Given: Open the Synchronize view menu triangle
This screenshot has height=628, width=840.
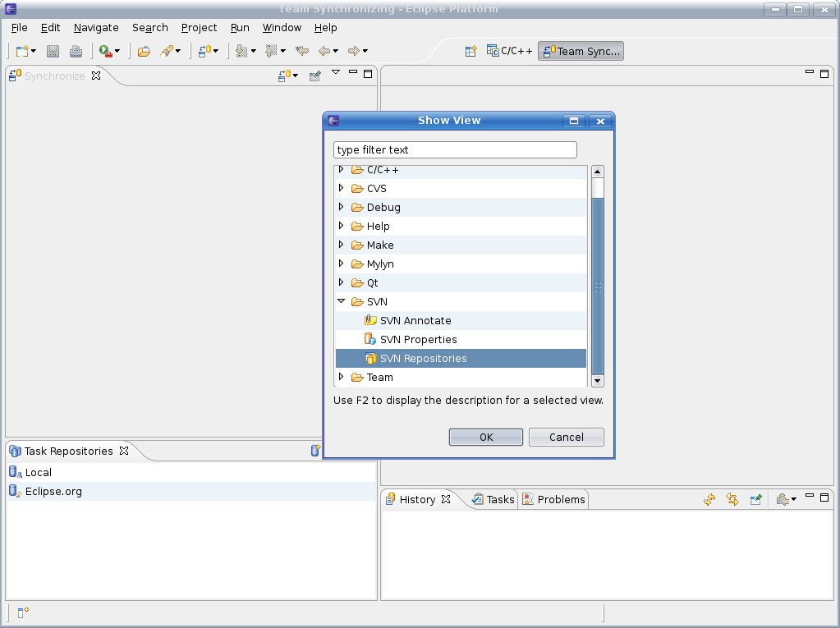Looking at the screenshot, I should pyautogui.click(x=336, y=73).
